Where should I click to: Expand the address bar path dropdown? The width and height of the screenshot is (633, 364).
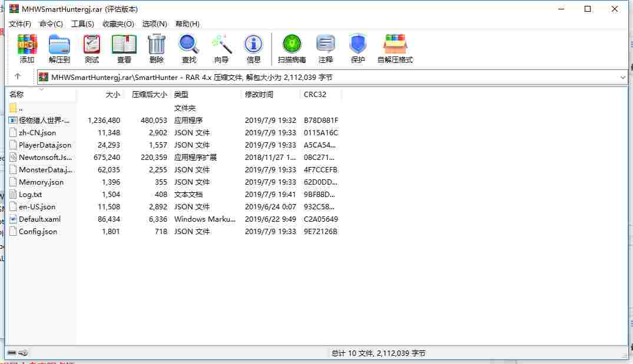[622, 77]
